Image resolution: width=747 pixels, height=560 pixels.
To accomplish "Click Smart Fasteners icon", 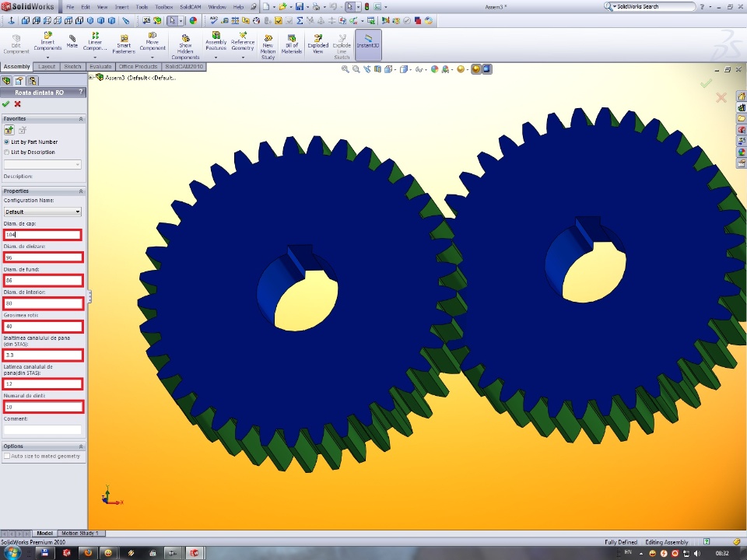I will [x=124, y=44].
